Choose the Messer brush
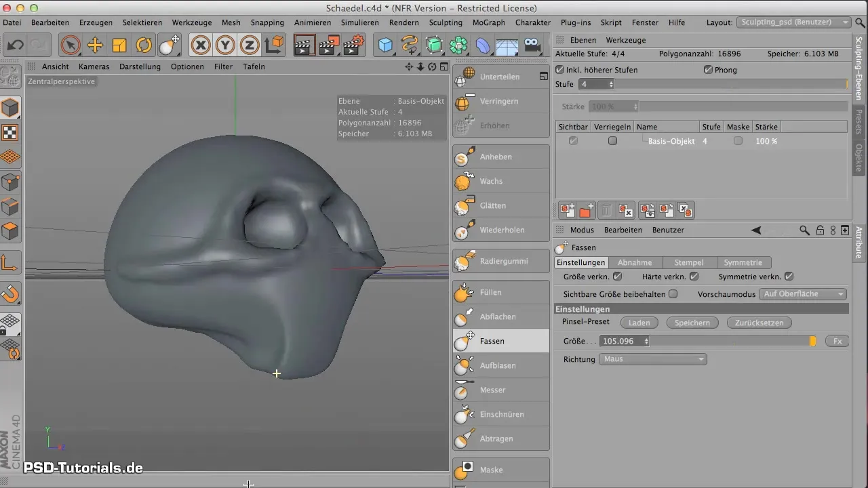The width and height of the screenshot is (868, 488). (x=501, y=390)
